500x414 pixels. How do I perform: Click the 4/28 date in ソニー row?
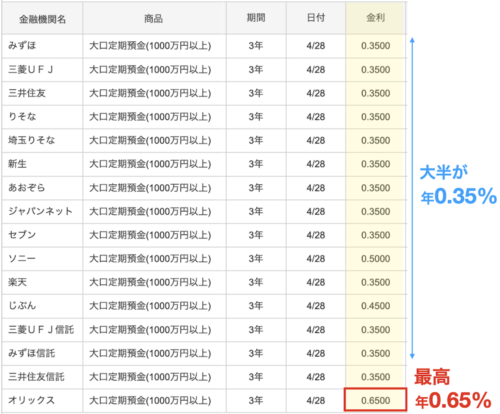click(316, 259)
